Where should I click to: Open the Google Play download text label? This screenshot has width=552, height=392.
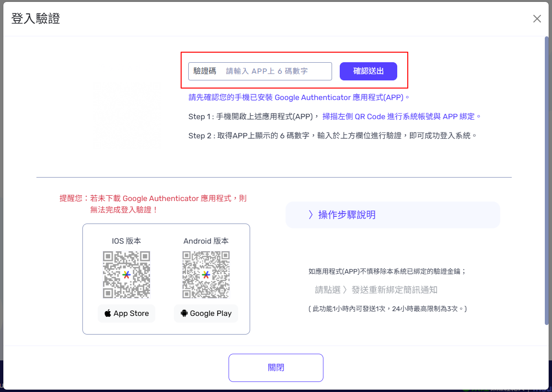tap(211, 314)
